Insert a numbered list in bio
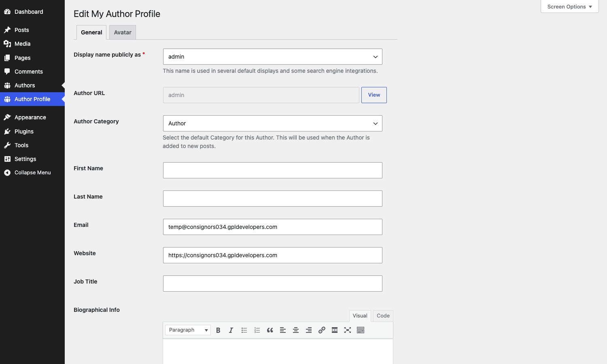This screenshot has height=364, width=607. (257, 330)
